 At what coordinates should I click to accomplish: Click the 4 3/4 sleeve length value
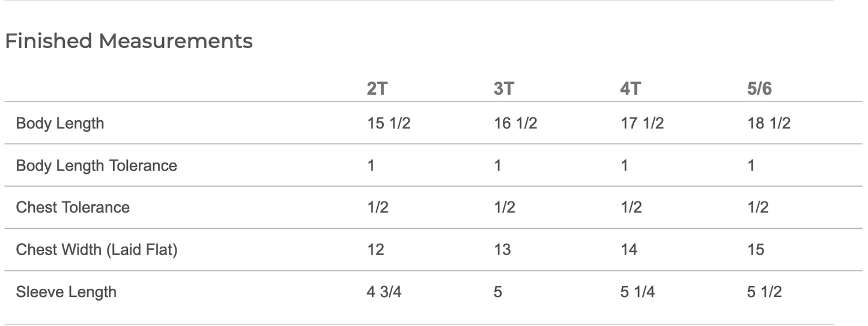(x=384, y=292)
